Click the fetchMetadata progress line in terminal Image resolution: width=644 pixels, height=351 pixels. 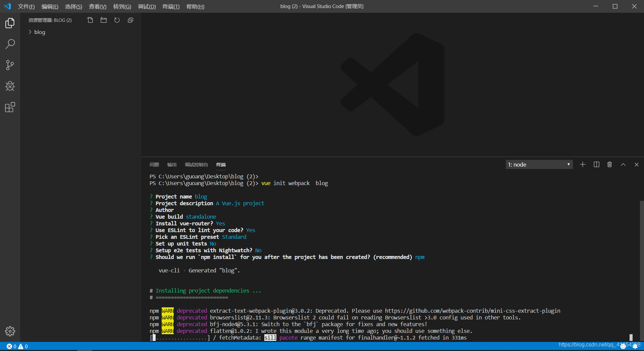click(x=308, y=338)
